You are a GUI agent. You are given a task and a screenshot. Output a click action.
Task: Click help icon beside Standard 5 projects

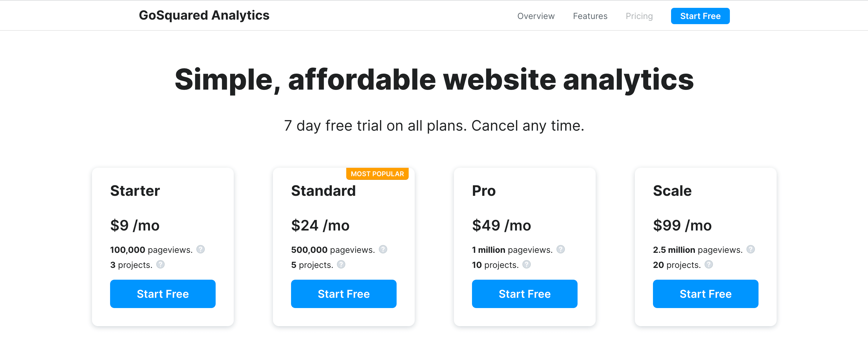tap(341, 265)
